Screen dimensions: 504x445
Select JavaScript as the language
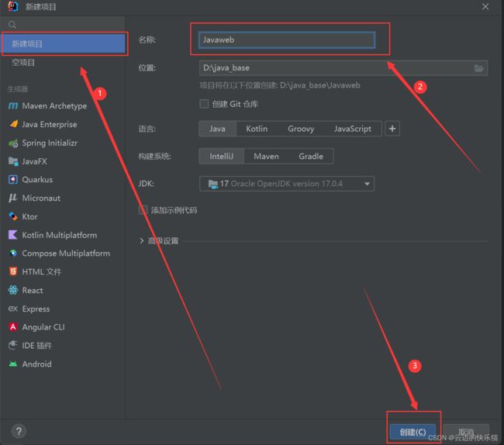click(353, 129)
